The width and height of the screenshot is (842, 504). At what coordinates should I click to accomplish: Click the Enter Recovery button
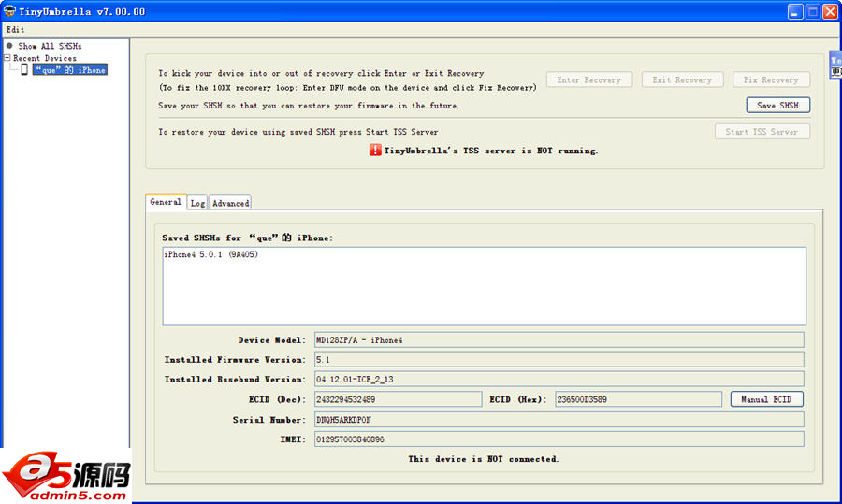588,80
